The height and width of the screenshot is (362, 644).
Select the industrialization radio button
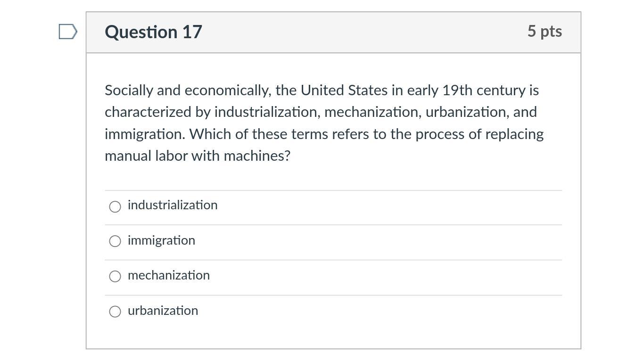pyautogui.click(x=115, y=206)
